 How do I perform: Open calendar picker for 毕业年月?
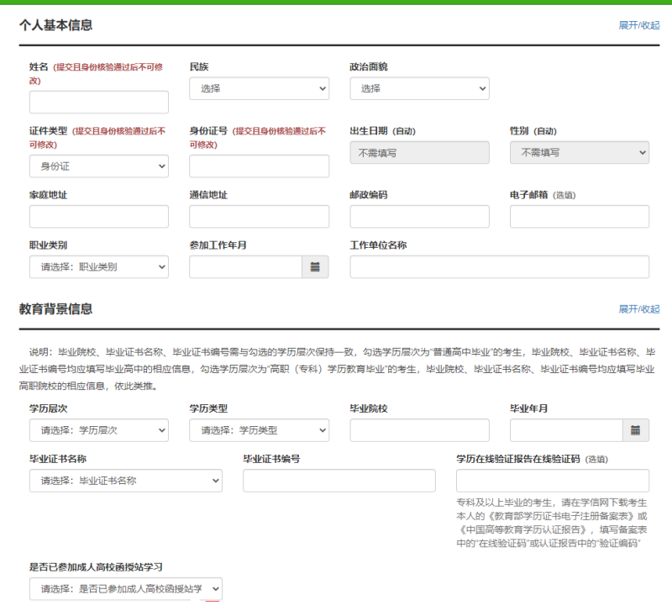pos(636,430)
